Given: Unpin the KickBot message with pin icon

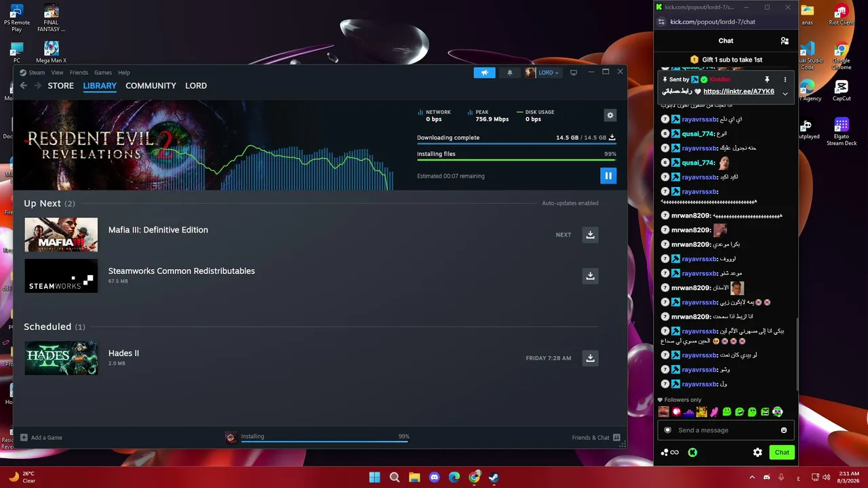Looking at the screenshot, I should (767, 79).
